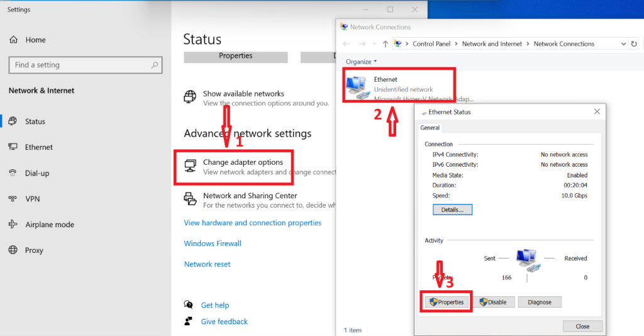Click the Home icon in Settings sidebar

[x=13, y=40]
